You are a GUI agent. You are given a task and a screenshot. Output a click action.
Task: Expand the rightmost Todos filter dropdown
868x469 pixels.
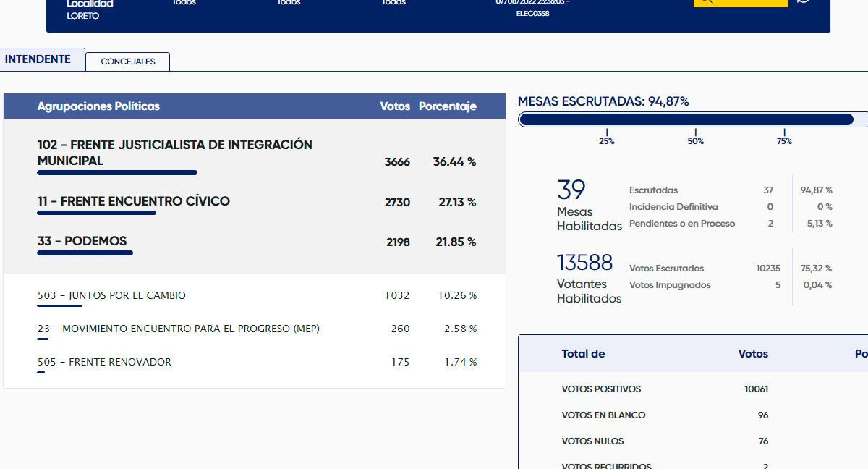pos(393,3)
